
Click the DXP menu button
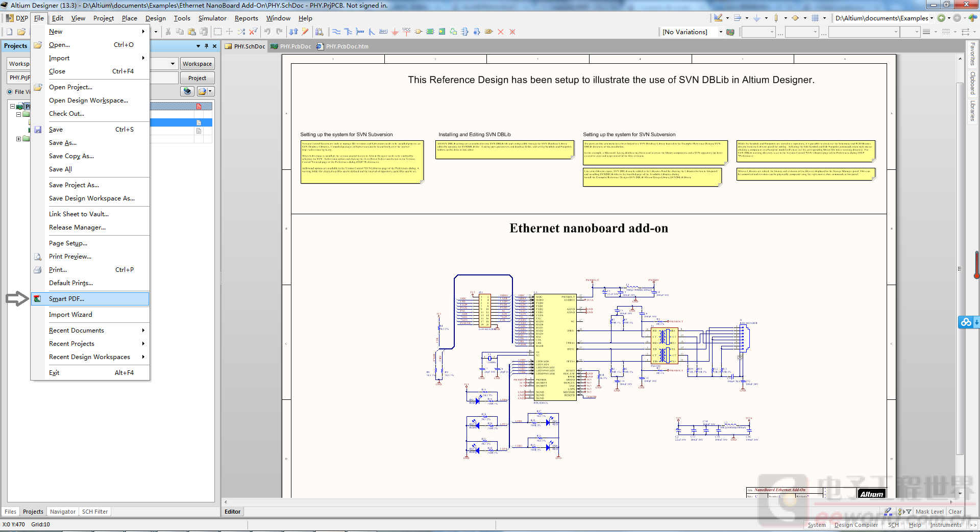[x=17, y=18]
